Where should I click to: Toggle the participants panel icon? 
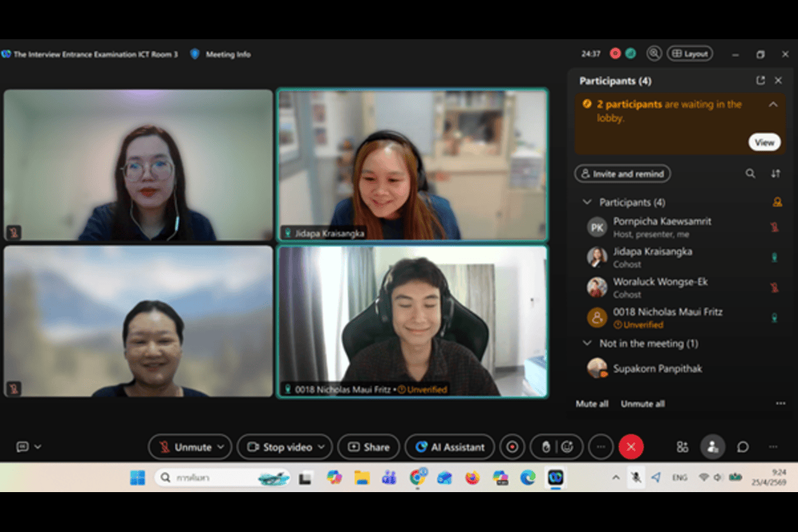[712, 447]
